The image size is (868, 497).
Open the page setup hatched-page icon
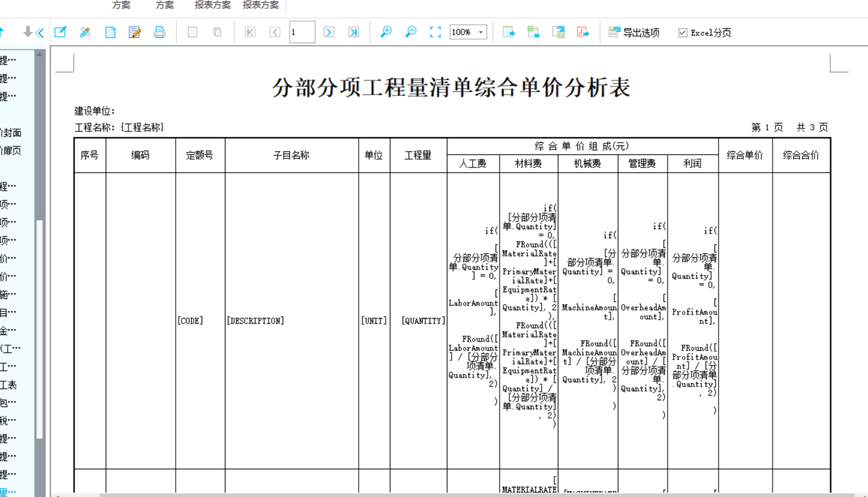[x=110, y=32]
